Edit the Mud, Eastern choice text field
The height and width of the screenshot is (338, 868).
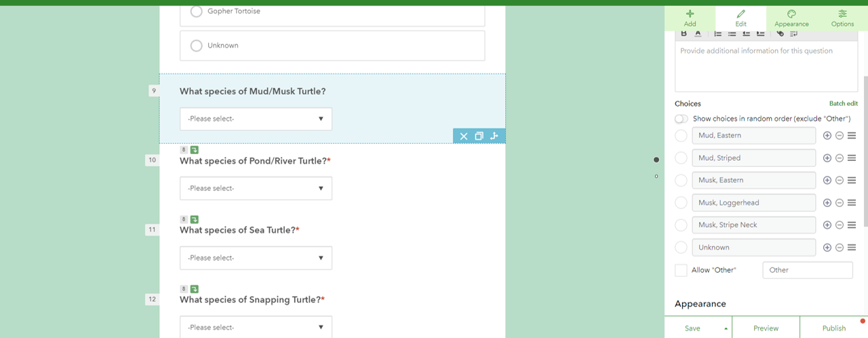click(x=753, y=136)
